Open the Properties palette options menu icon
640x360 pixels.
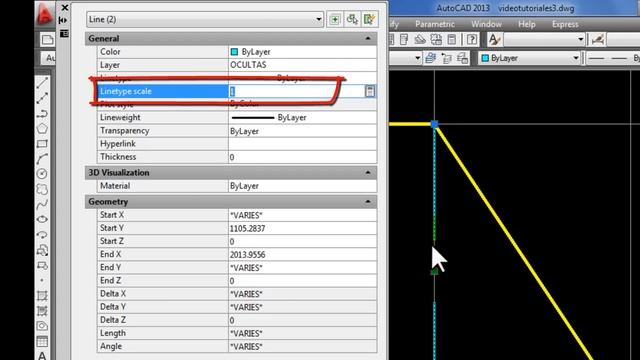pos(64,33)
